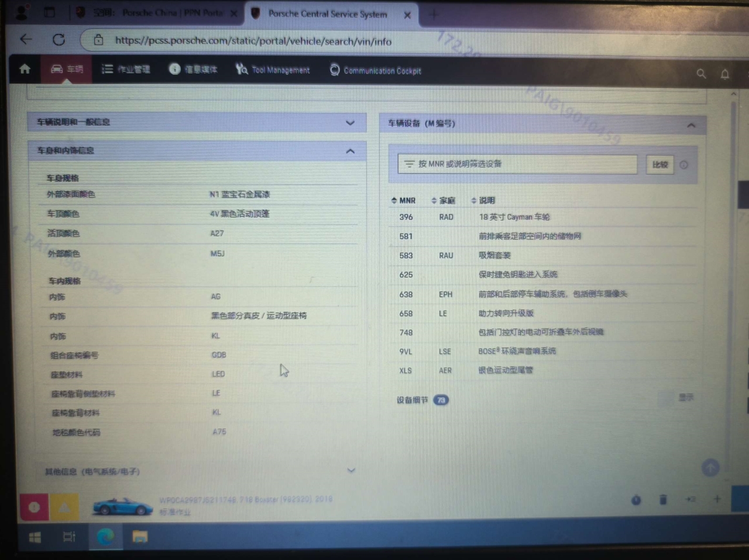Click the red alert icon in footer
This screenshot has width=749, height=560.
point(35,507)
